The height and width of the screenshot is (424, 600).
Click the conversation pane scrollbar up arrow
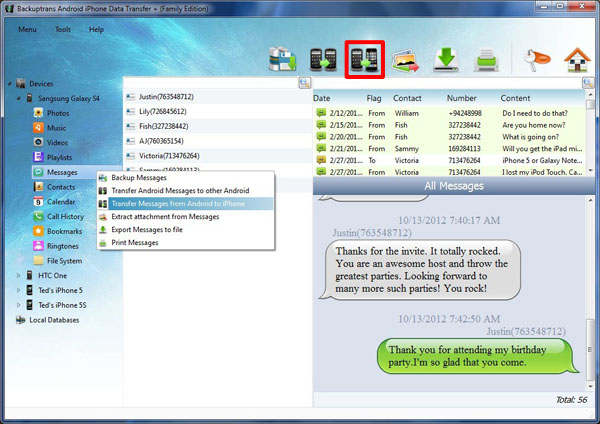[590, 200]
